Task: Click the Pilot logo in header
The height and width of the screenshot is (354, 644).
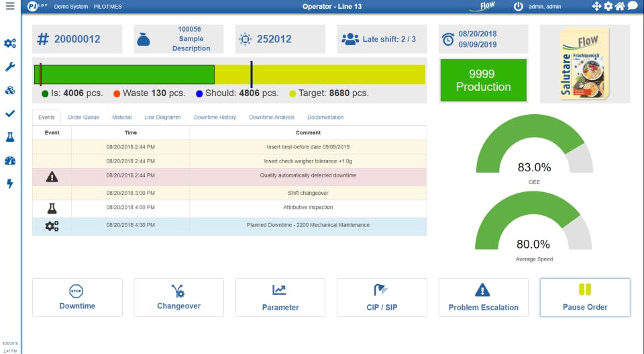Action: pyautogui.click(x=38, y=6)
